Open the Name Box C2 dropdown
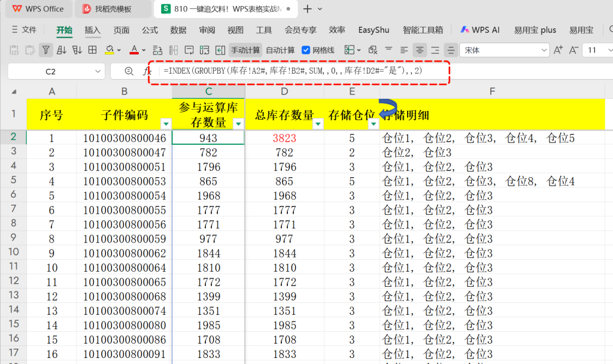The height and width of the screenshot is (364, 613). (x=98, y=72)
